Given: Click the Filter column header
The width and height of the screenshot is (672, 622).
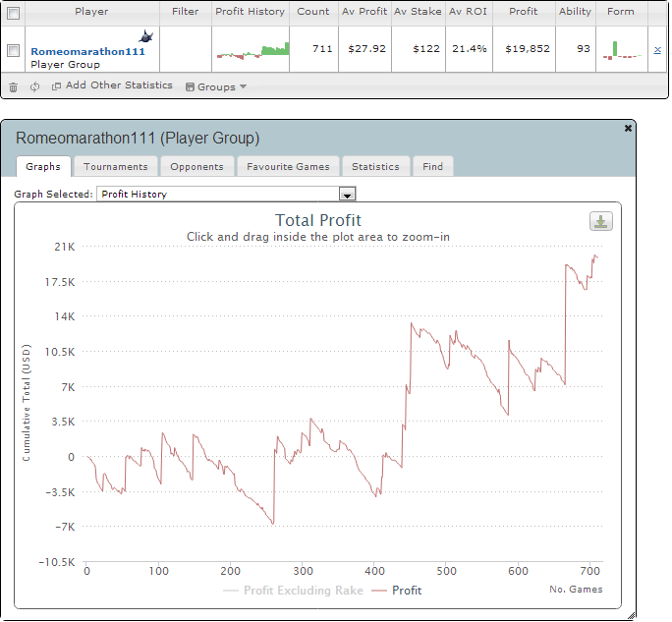Looking at the screenshot, I should tap(185, 12).
